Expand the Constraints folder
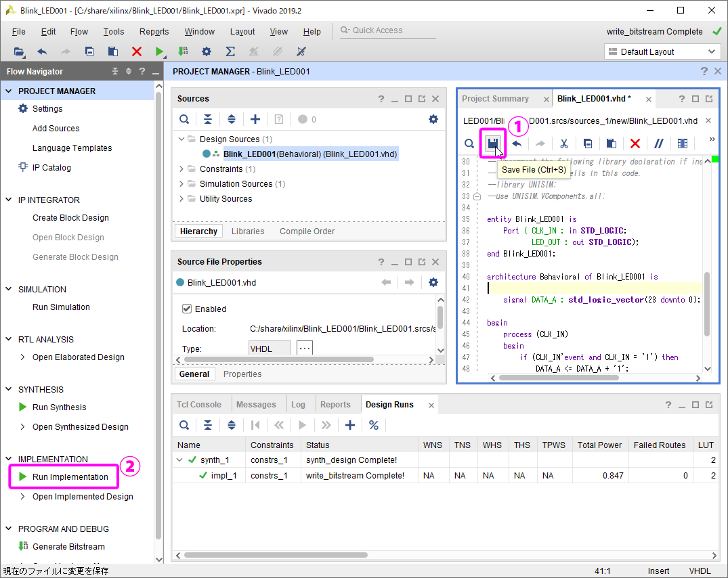Viewport: 728px width, 578px height. coord(181,169)
